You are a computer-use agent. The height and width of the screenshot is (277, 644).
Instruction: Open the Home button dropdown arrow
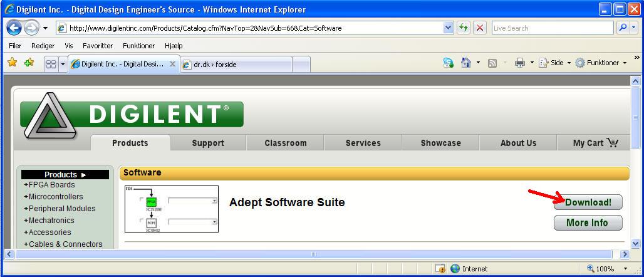tap(478, 63)
